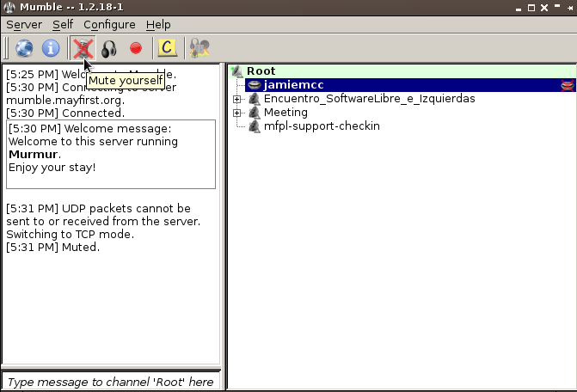Image resolution: width=577 pixels, height=392 pixels.
Task: Select the mfpl-support-checkin channel
Action: click(322, 126)
